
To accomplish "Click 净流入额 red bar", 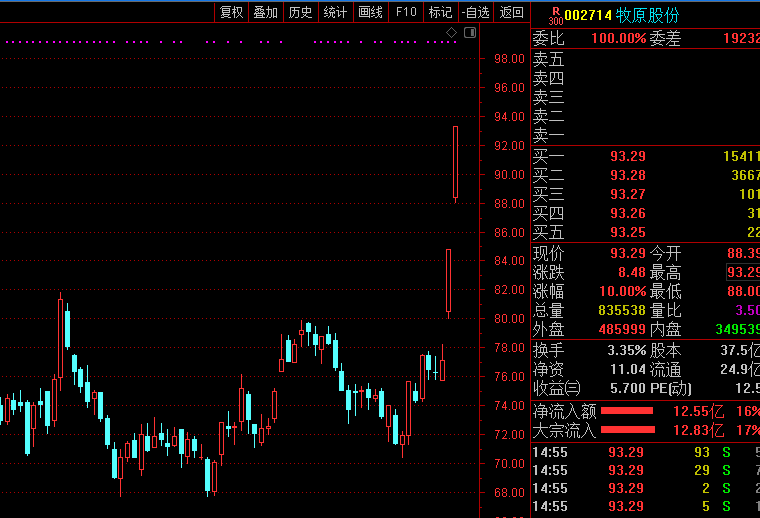I will coord(627,411).
